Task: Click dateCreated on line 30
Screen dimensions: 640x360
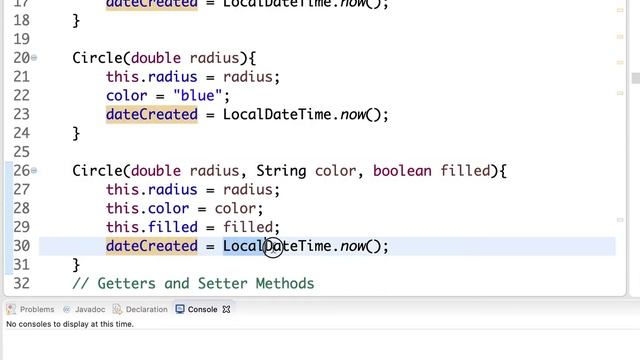Action: point(151,246)
